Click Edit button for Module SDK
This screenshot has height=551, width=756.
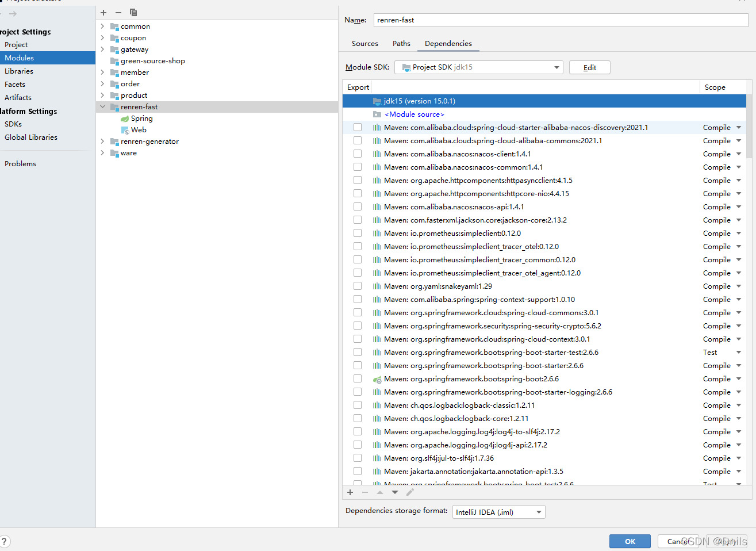590,67
